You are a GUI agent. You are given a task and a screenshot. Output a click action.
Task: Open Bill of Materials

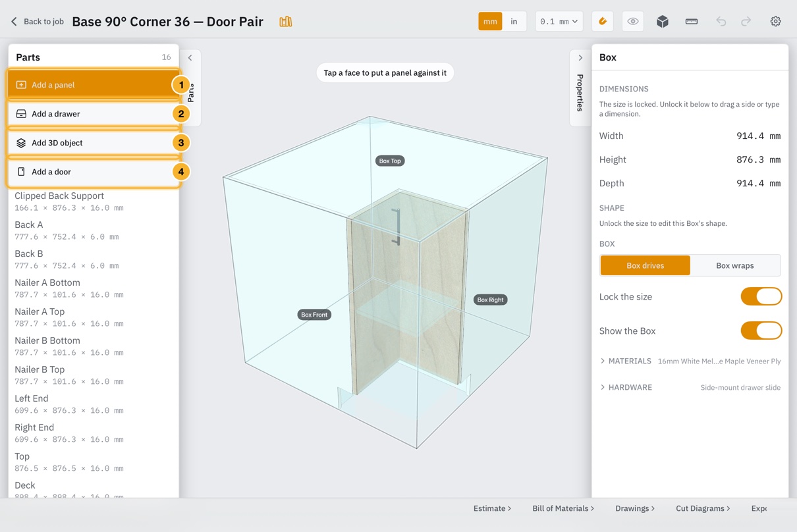click(x=563, y=508)
